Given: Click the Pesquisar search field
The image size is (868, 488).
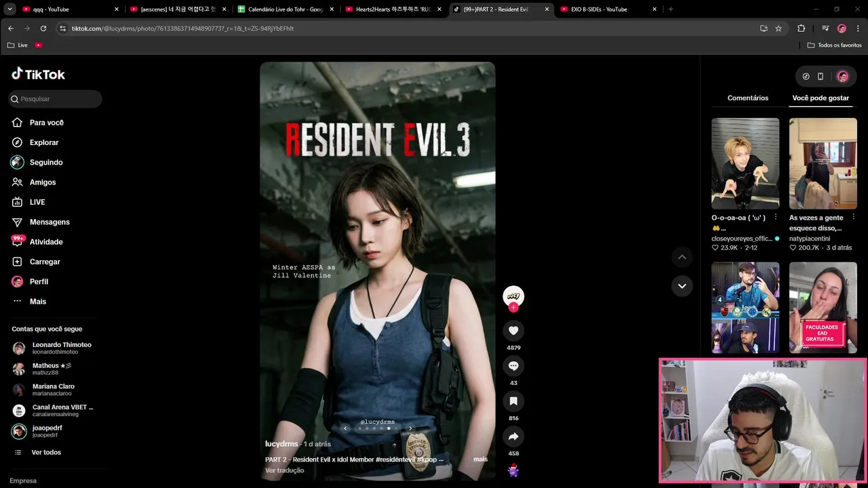Looking at the screenshot, I should pyautogui.click(x=56, y=99).
